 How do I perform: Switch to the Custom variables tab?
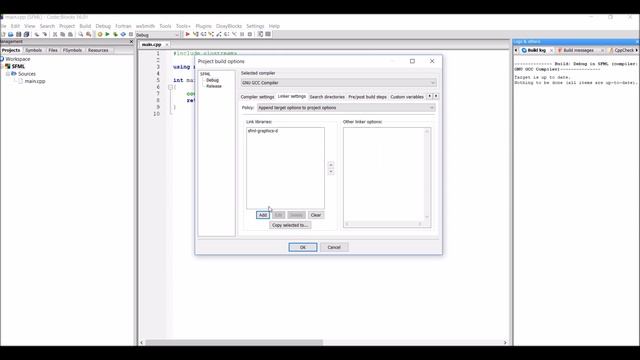[x=407, y=97]
